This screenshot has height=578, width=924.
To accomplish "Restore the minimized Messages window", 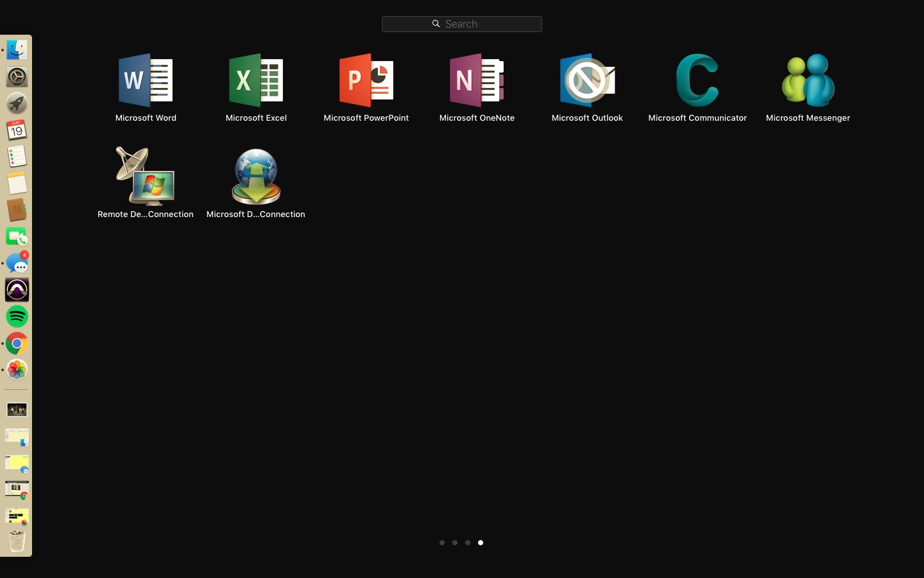I will pos(17,464).
